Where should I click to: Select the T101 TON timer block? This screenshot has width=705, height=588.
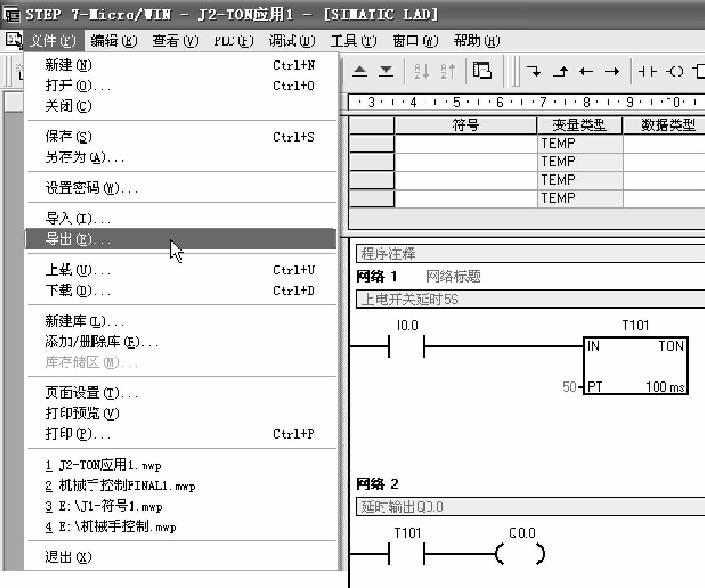(x=636, y=366)
